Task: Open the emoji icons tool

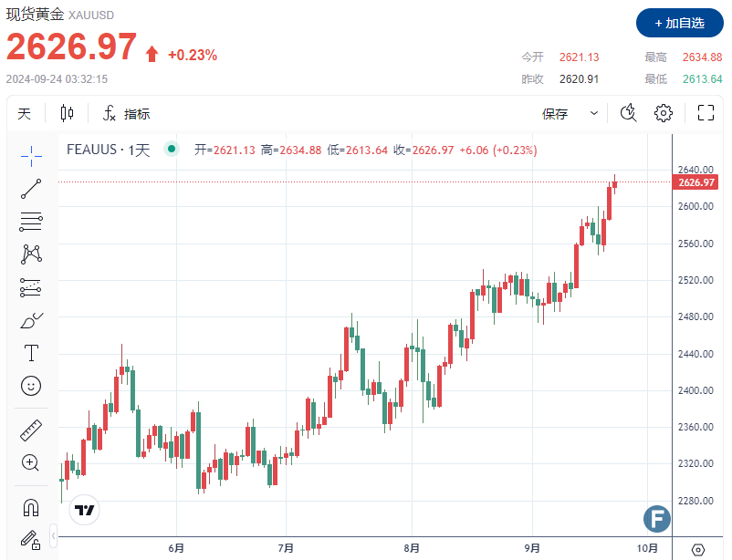Action: (x=31, y=386)
